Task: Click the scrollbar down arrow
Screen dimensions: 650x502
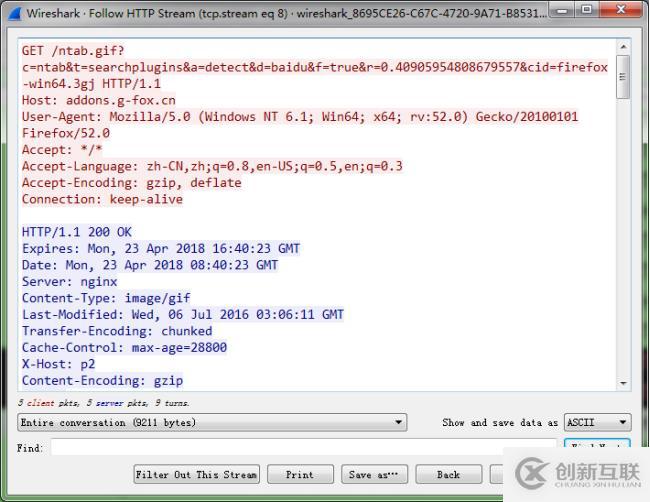Action: [623, 383]
